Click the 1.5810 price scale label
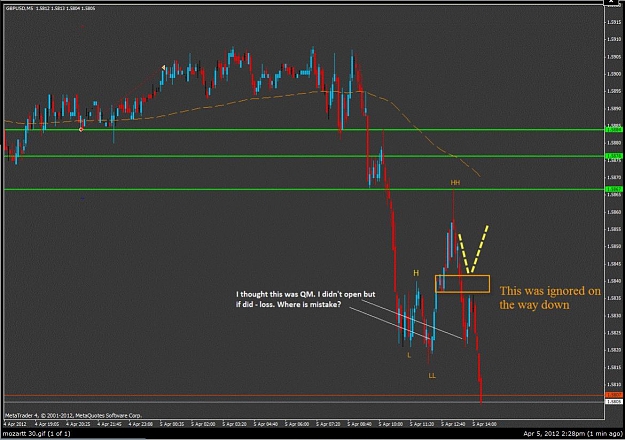This screenshot has width=625, height=440. [614, 384]
